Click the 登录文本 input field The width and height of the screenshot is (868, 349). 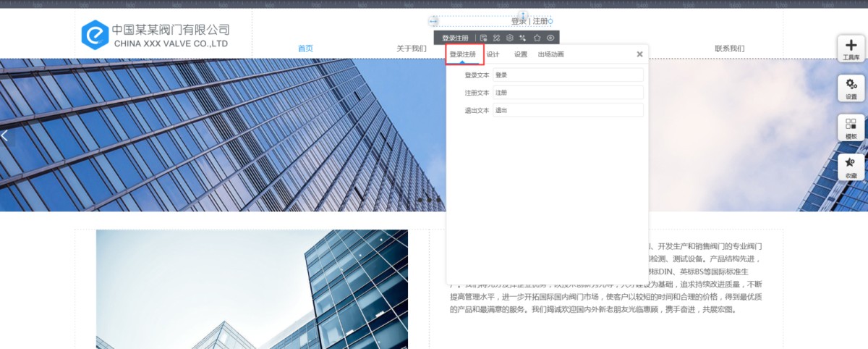568,75
